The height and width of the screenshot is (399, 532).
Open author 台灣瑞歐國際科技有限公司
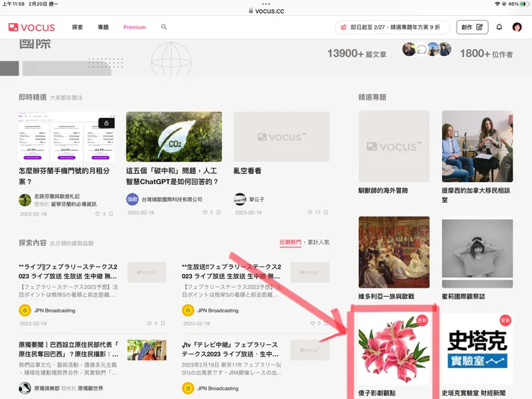pos(172,200)
